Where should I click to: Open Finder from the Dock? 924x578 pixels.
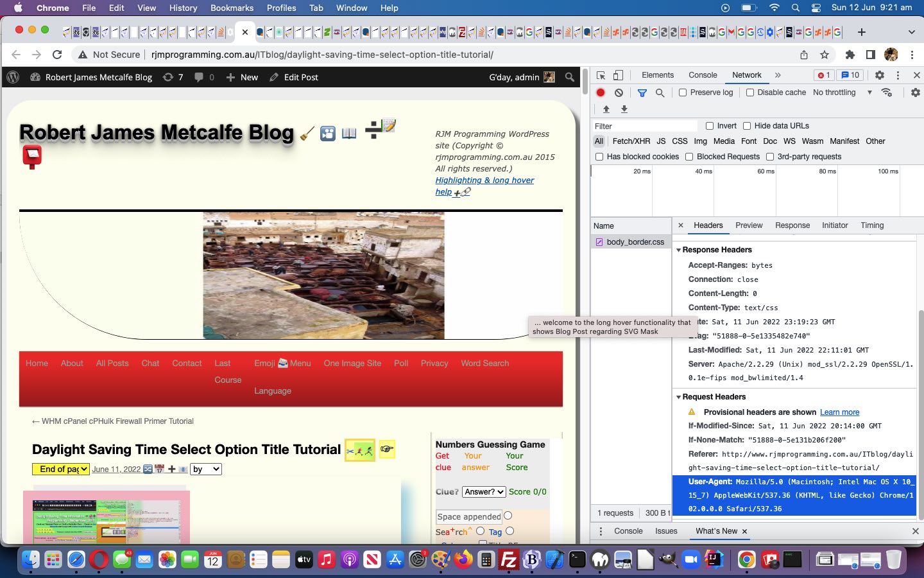30,560
